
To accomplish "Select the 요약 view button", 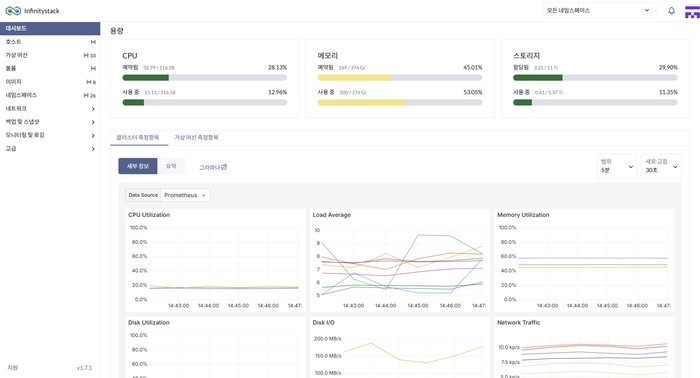I will tap(171, 166).
